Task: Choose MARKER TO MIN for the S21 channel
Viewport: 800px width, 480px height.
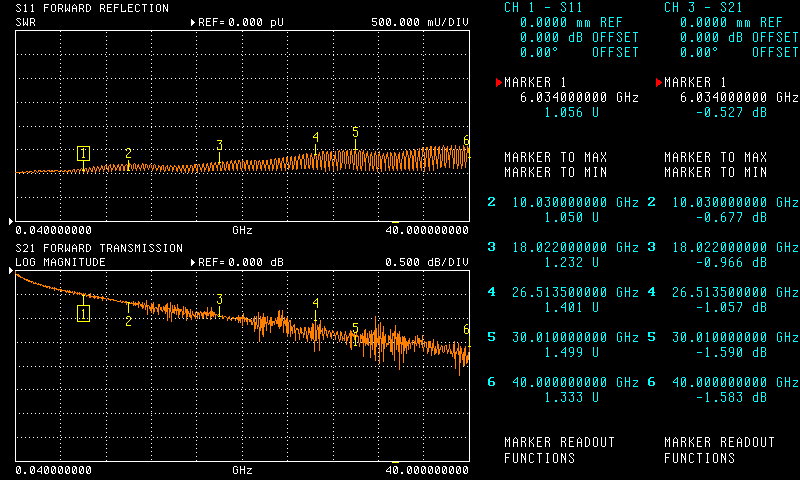Action: pos(715,173)
